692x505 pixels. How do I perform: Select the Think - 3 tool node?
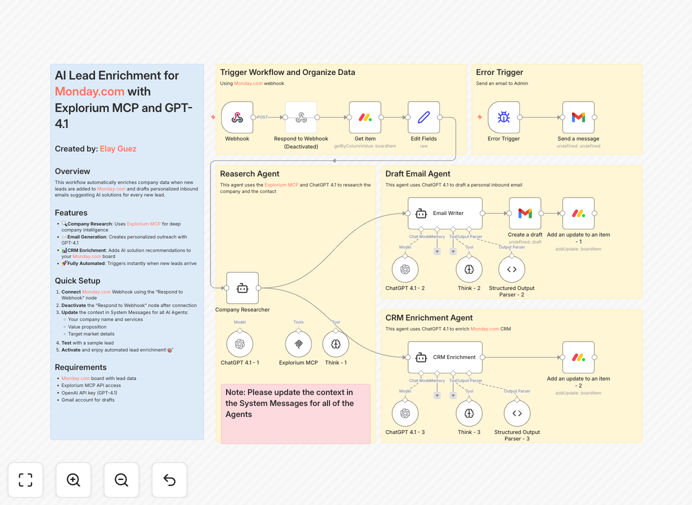tap(469, 413)
